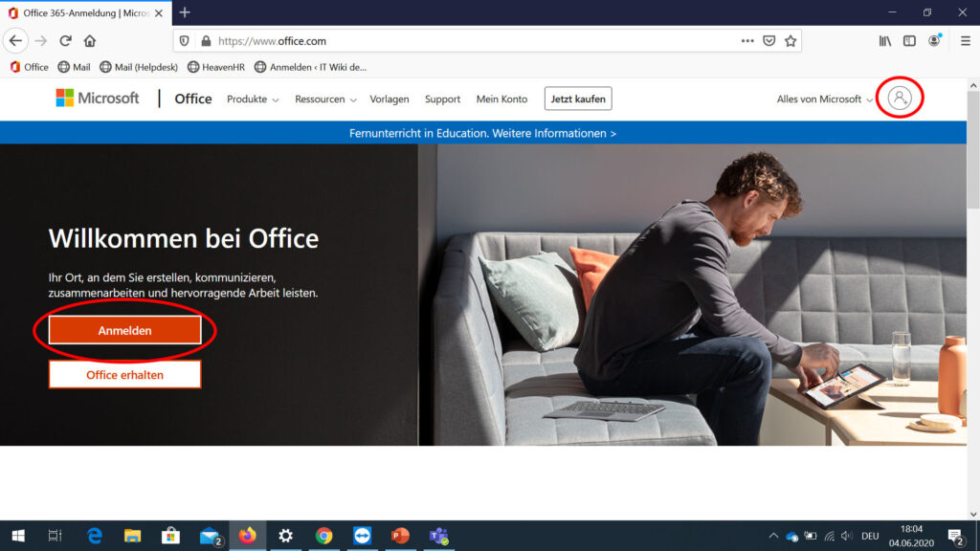980x551 pixels.
Task: Open the Firefox library icon
Action: click(885, 41)
